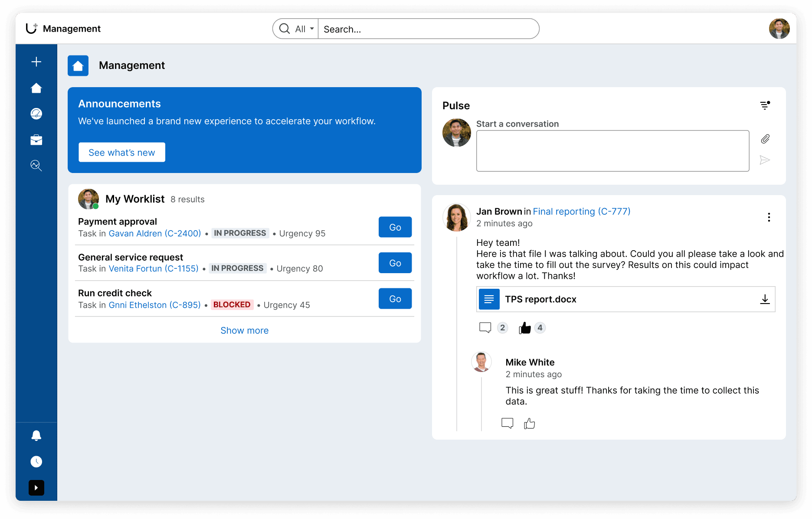This screenshot has width=812, height=519.
Task: Open the dashboard gauge icon in sidebar
Action: [x=36, y=114]
